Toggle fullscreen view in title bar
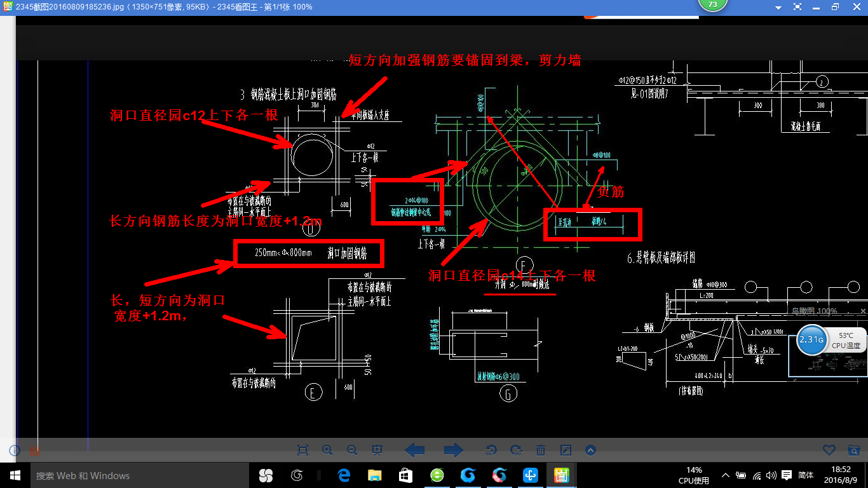 [797, 6]
